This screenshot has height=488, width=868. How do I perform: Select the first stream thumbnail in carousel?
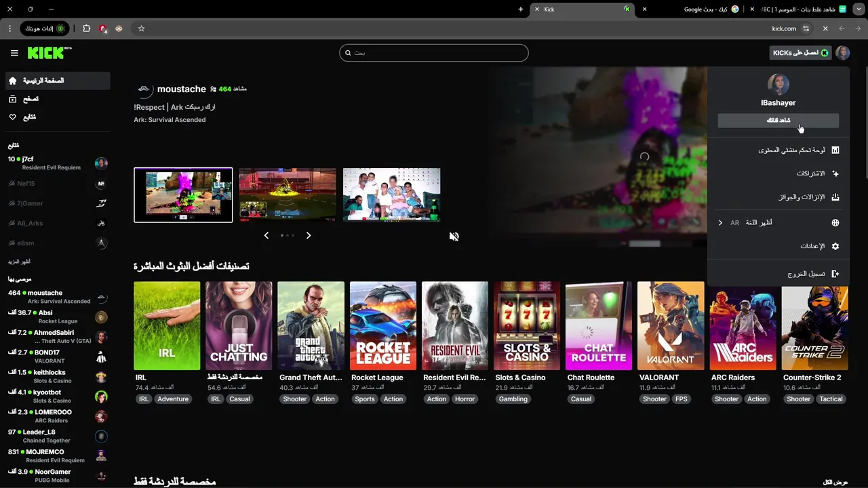coord(183,195)
